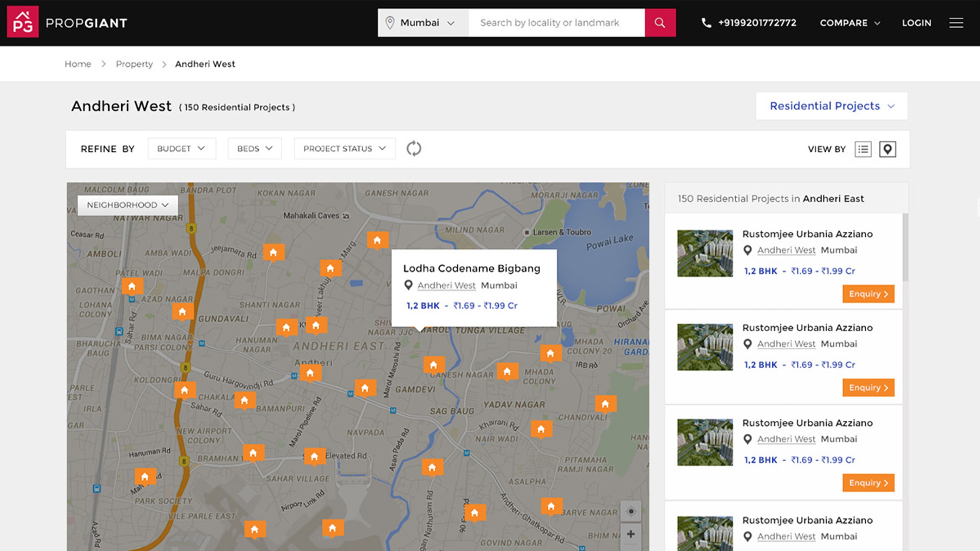Image resolution: width=980 pixels, height=551 pixels.
Task: Click the second Rustomjee Urbania Azziano title
Action: (807, 327)
